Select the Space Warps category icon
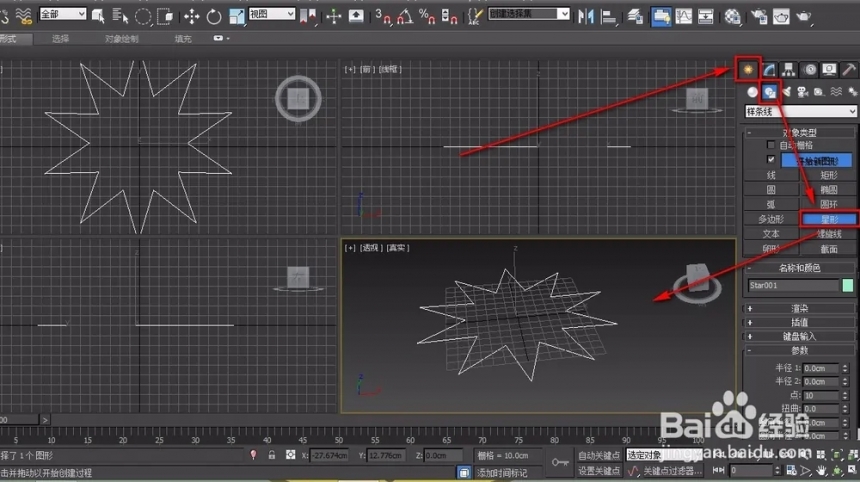The image size is (860, 482). pos(836,92)
